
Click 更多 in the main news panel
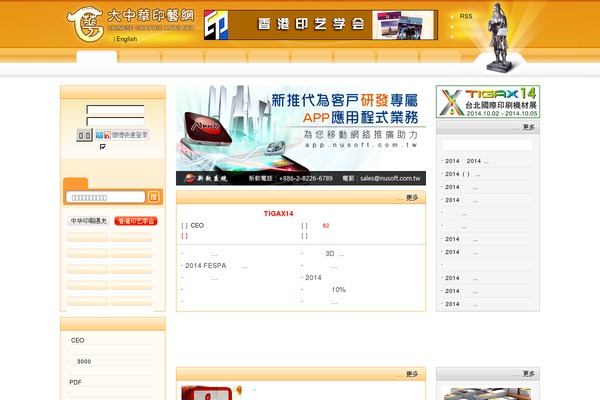tap(412, 198)
